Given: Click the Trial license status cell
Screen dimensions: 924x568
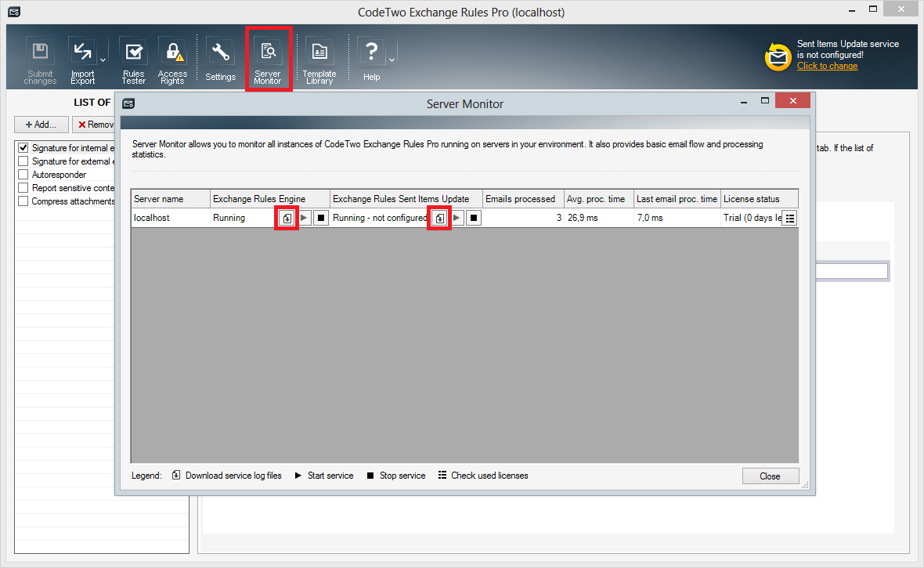Looking at the screenshot, I should tap(752, 218).
